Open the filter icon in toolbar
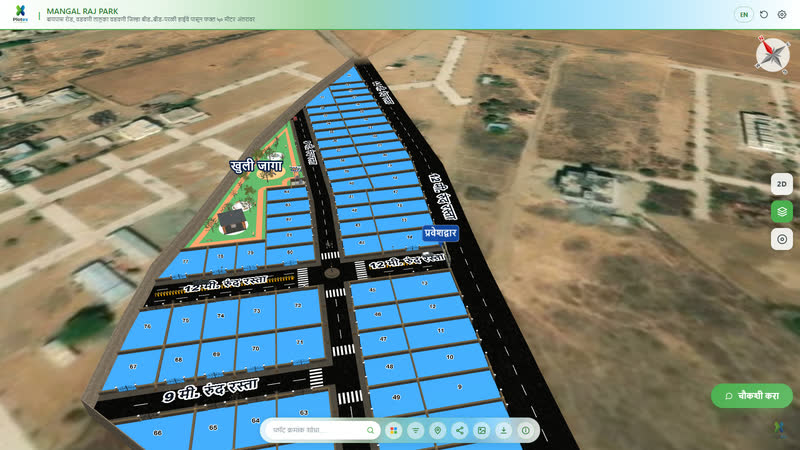Viewport: 800px width, 450px height. click(415, 431)
